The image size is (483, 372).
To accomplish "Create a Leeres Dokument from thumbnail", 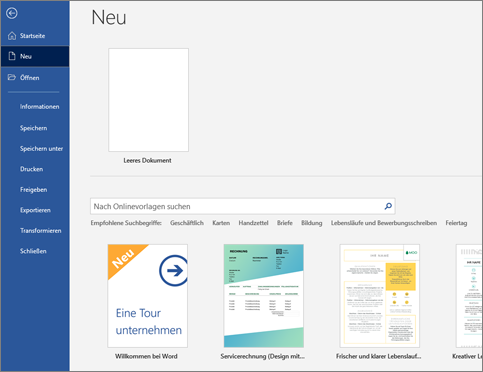I will click(148, 100).
